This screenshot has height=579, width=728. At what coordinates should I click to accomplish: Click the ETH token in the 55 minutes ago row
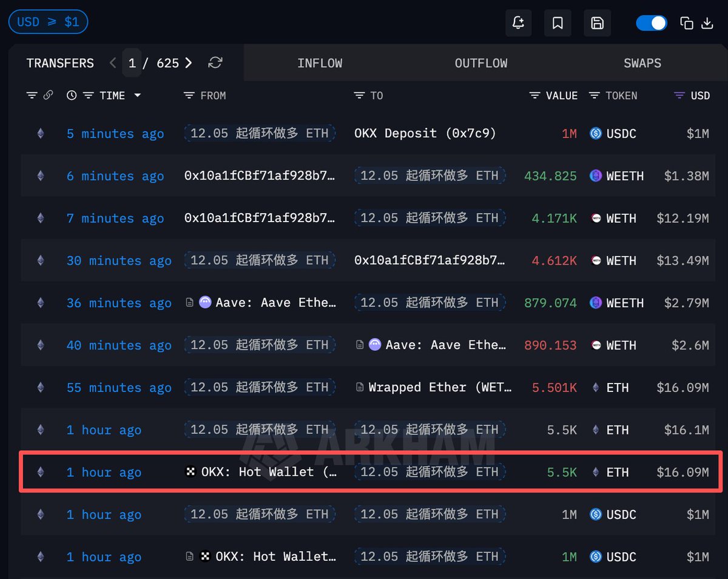(x=609, y=387)
